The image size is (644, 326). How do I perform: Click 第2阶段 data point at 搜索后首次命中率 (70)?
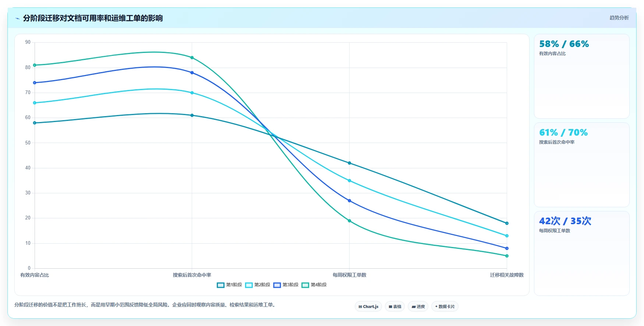[192, 93]
